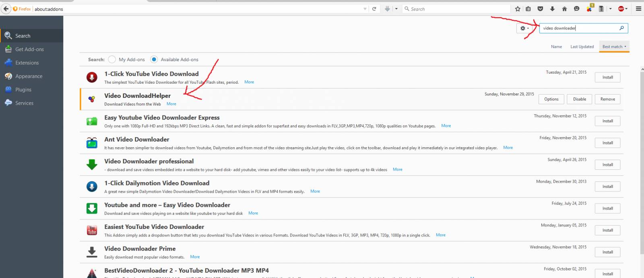
Task: Click the 1-Click Dailymotion blue download icon
Action: pos(92,187)
